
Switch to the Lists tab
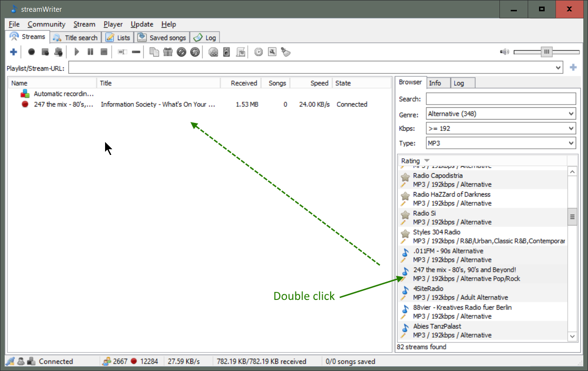(118, 38)
